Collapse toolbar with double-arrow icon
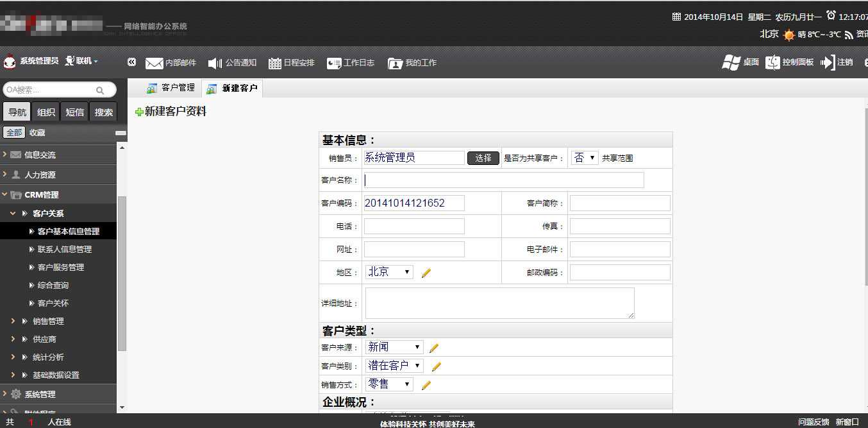Viewport: 868px width, 428px height. tap(131, 62)
